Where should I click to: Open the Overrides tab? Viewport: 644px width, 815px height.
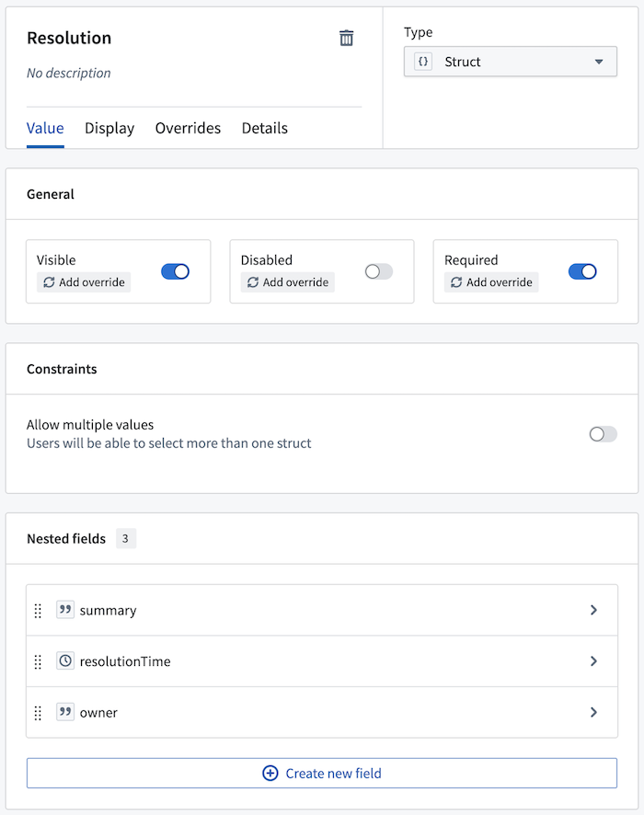coord(188,128)
